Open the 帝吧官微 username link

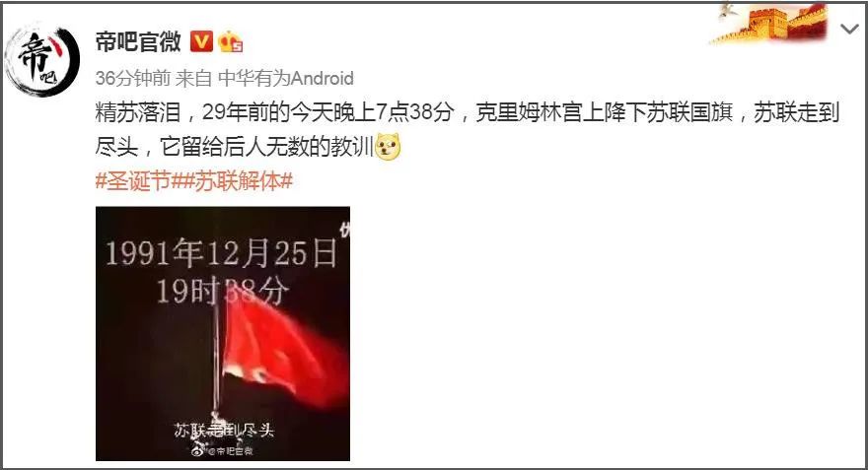coord(138,41)
